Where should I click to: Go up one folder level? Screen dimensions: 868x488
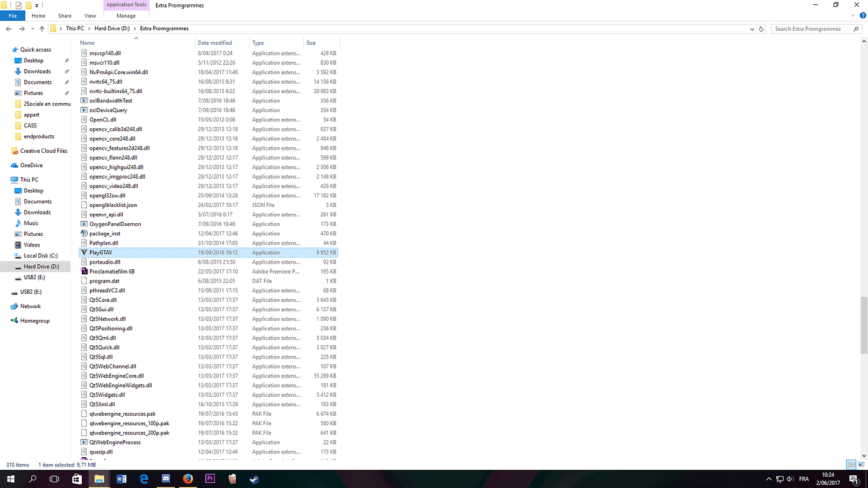(42, 29)
